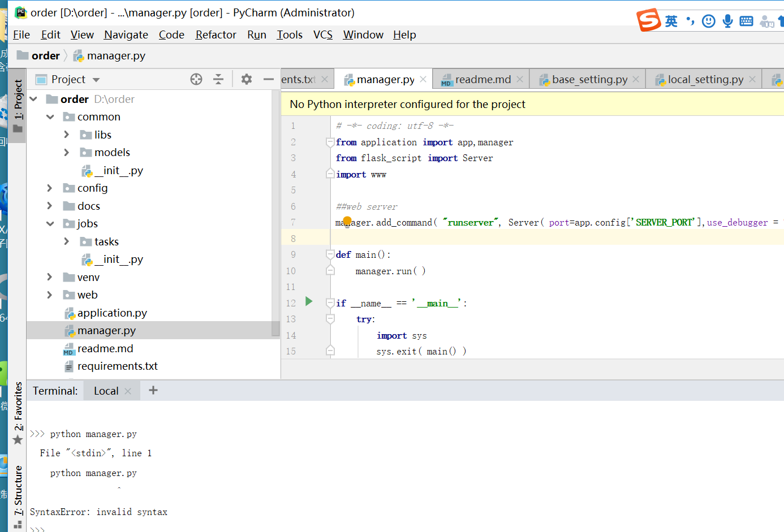
Task: Collapse the jobs folder
Action: tap(50, 224)
